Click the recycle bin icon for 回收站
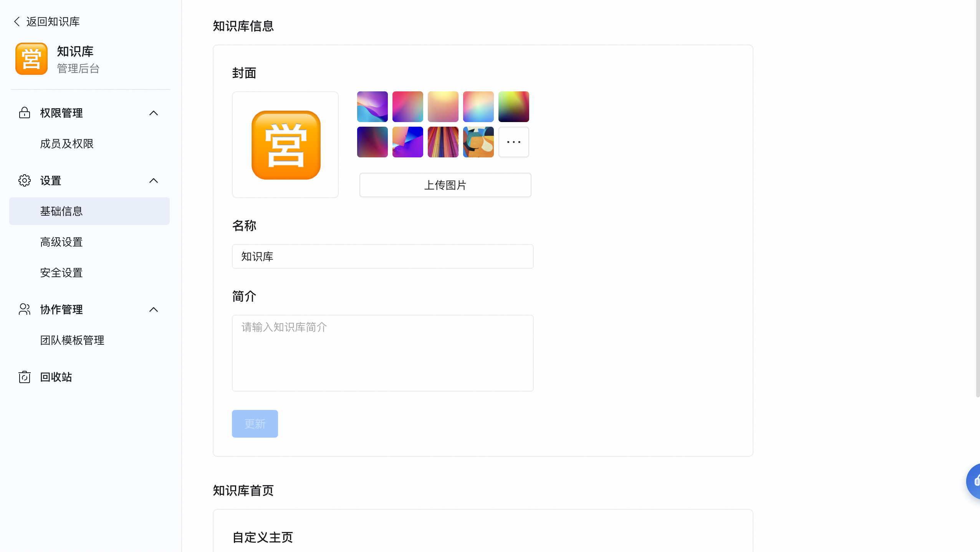Screen dimensions: 980x552 [25, 377]
